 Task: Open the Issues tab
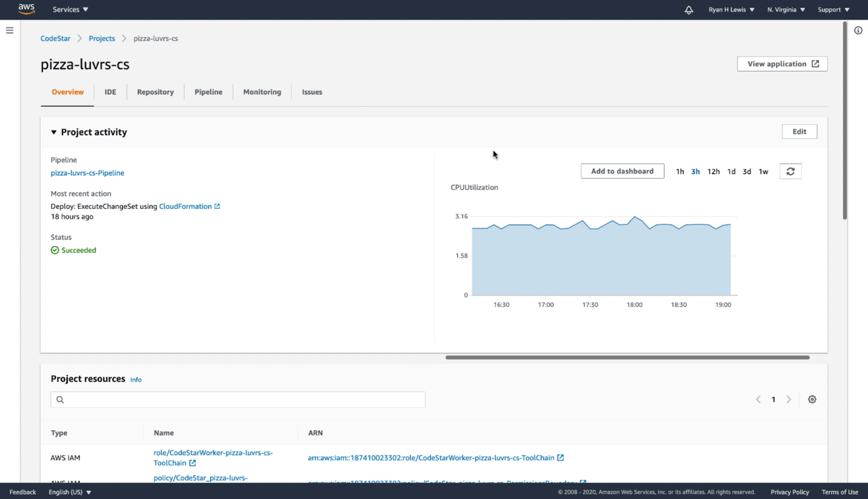[x=312, y=92]
